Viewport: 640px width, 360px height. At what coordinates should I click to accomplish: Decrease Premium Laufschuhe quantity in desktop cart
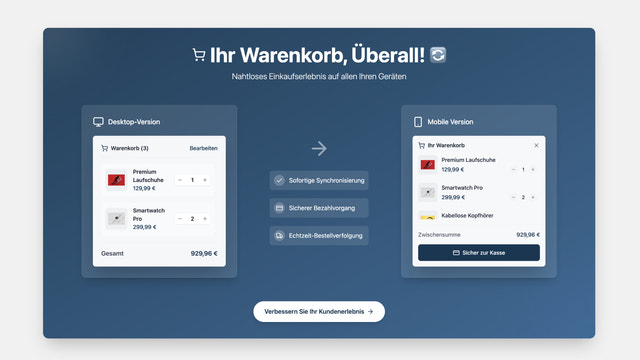(x=180, y=180)
